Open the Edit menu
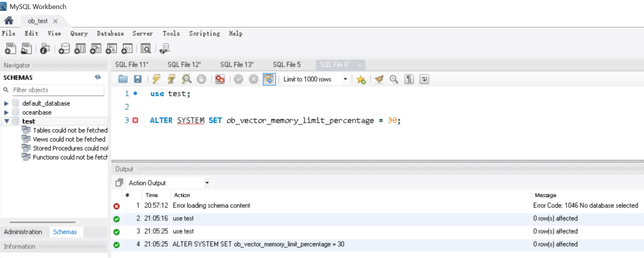 tap(31, 33)
